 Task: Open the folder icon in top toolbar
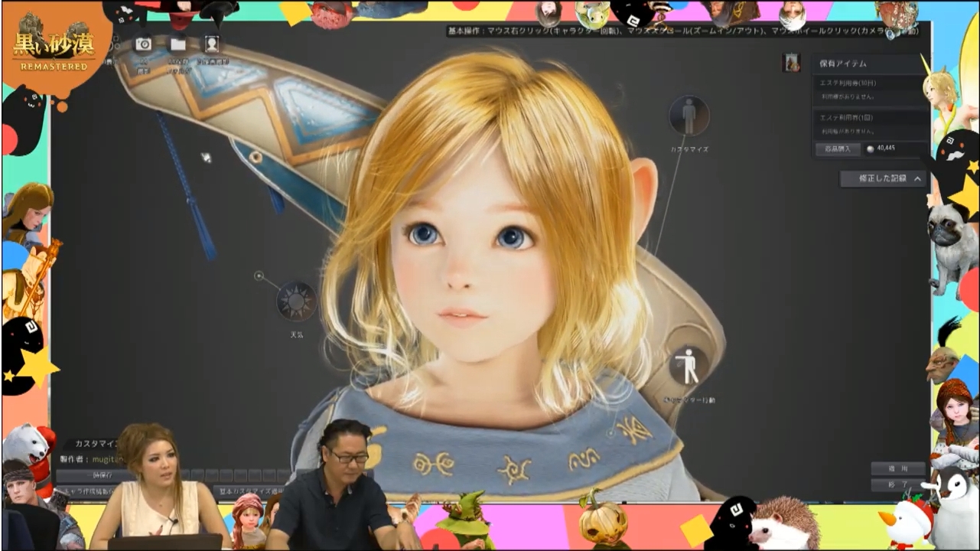[178, 44]
